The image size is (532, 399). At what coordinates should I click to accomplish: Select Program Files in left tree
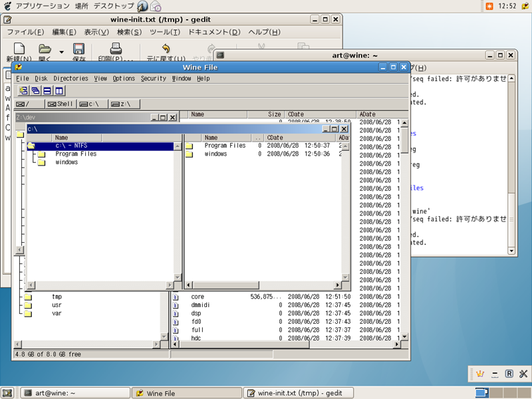[76, 154]
